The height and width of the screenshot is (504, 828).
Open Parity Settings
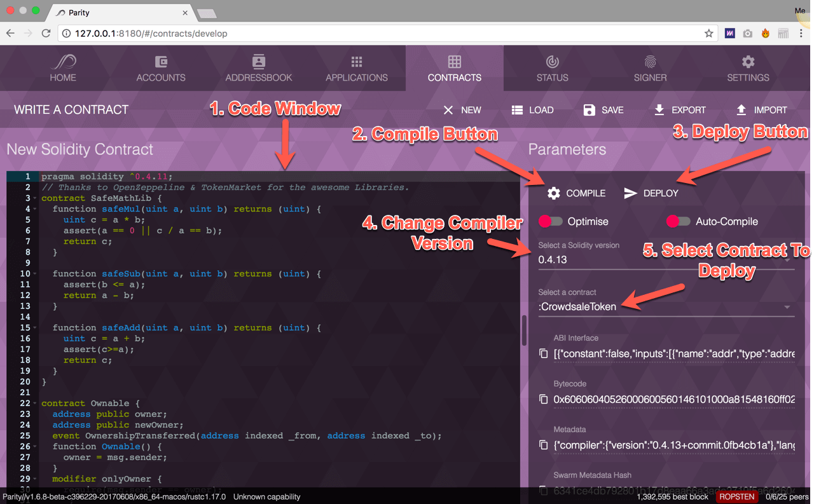point(747,68)
